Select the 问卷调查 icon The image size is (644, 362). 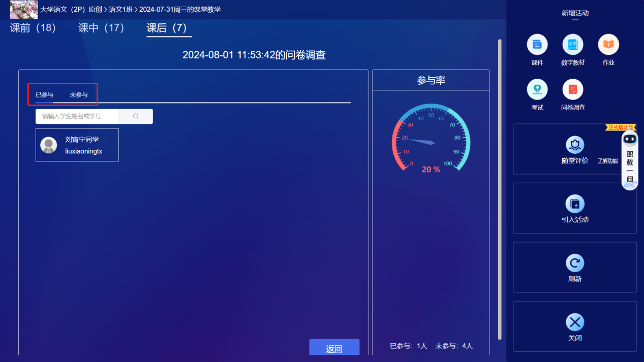(573, 90)
